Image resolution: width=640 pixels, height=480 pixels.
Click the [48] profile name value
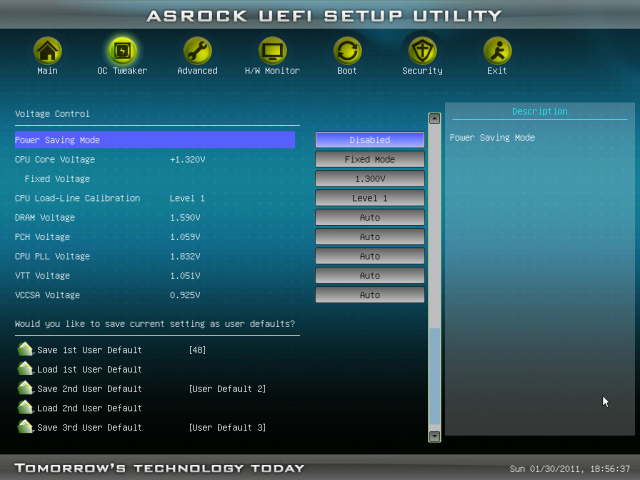click(198, 350)
